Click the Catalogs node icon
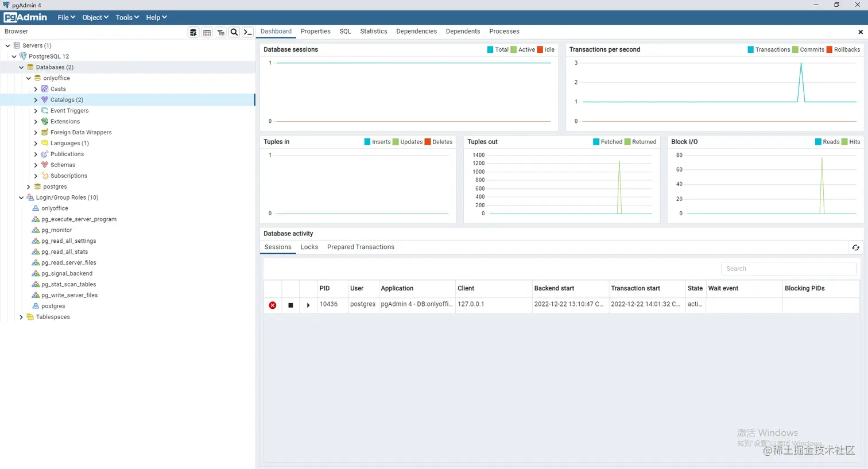868x469 pixels. coord(45,100)
